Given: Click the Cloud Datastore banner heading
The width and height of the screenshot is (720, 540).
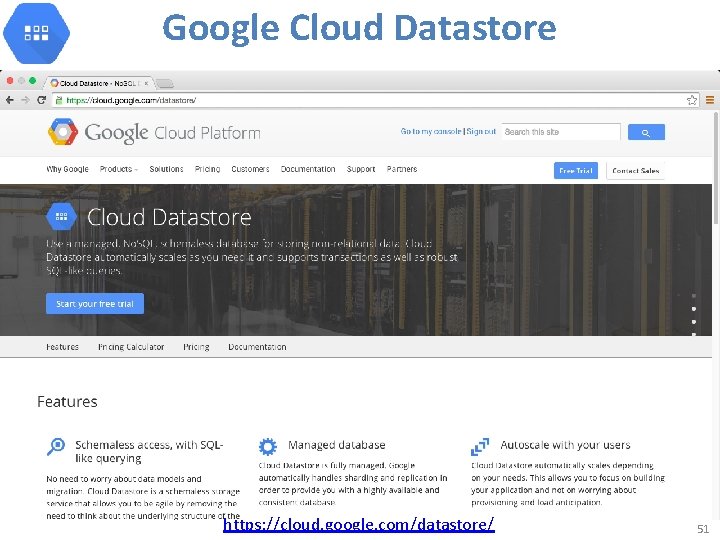Looking at the screenshot, I should [169, 217].
